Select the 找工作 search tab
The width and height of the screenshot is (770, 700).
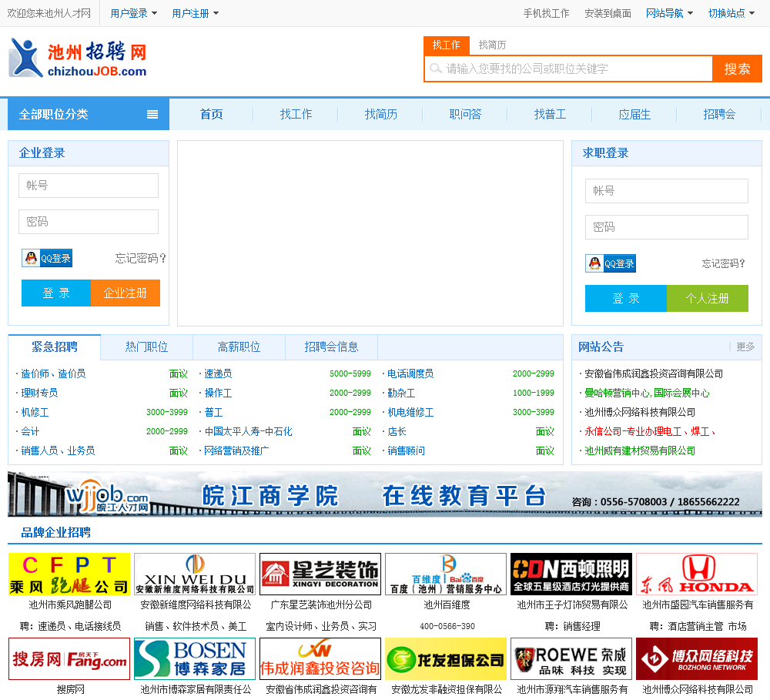click(447, 45)
